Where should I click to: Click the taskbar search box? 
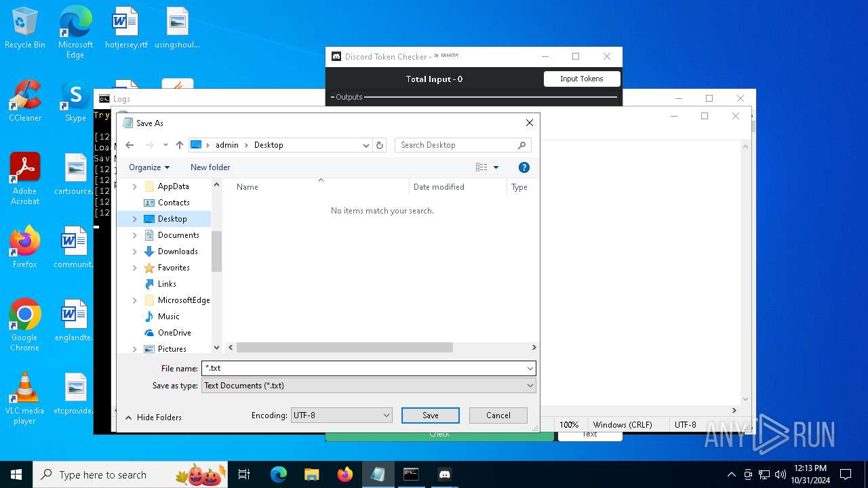[131, 474]
